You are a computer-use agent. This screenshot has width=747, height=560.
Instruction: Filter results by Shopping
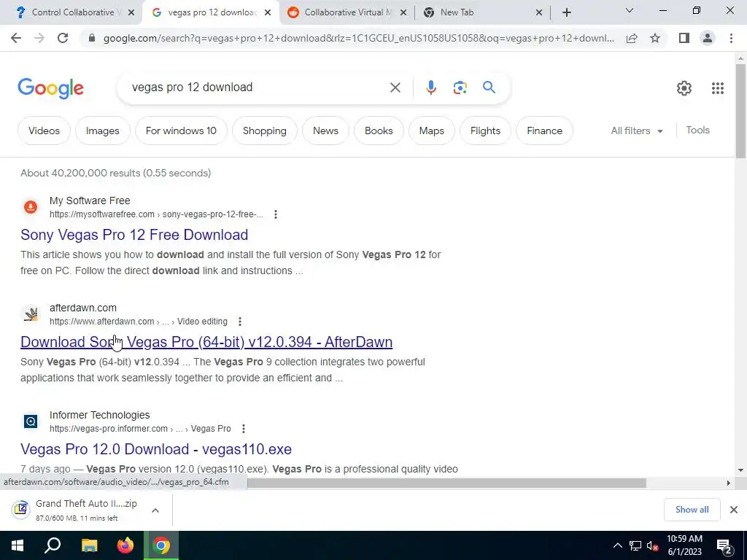(264, 131)
